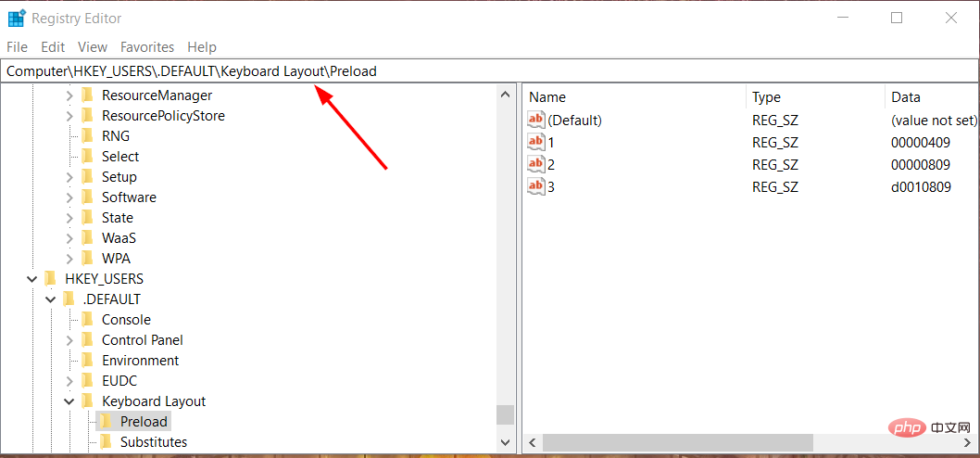Select the Preload key label
The height and width of the screenshot is (458, 980).
(144, 422)
